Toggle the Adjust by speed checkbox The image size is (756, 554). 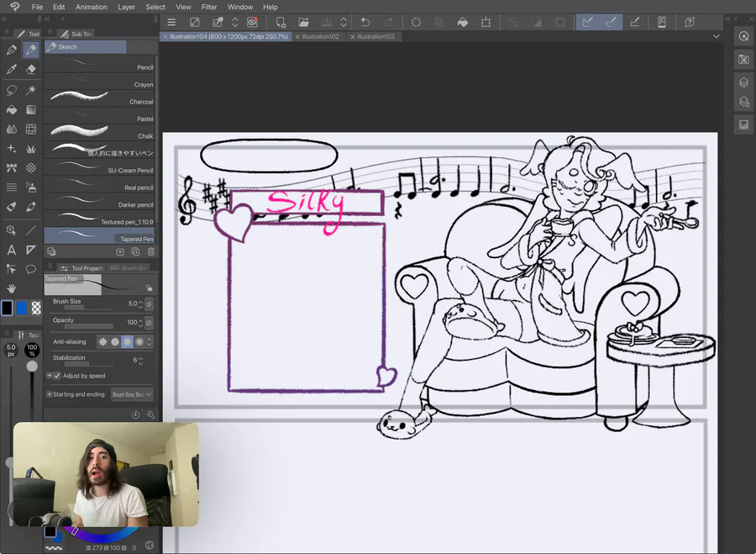point(57,376)
